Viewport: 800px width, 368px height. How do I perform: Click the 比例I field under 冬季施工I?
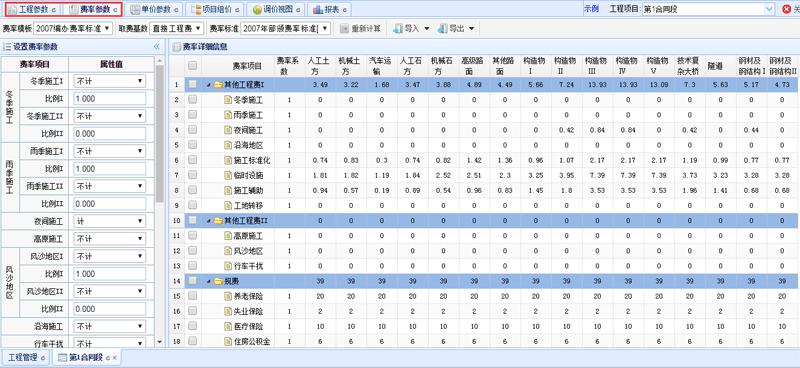[110, 99]
